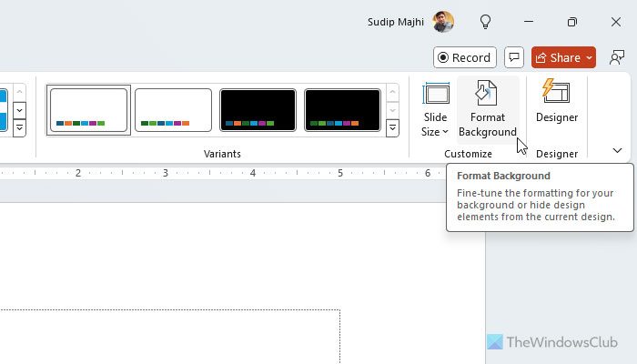Select the last black theme variant

pos(342,110)
